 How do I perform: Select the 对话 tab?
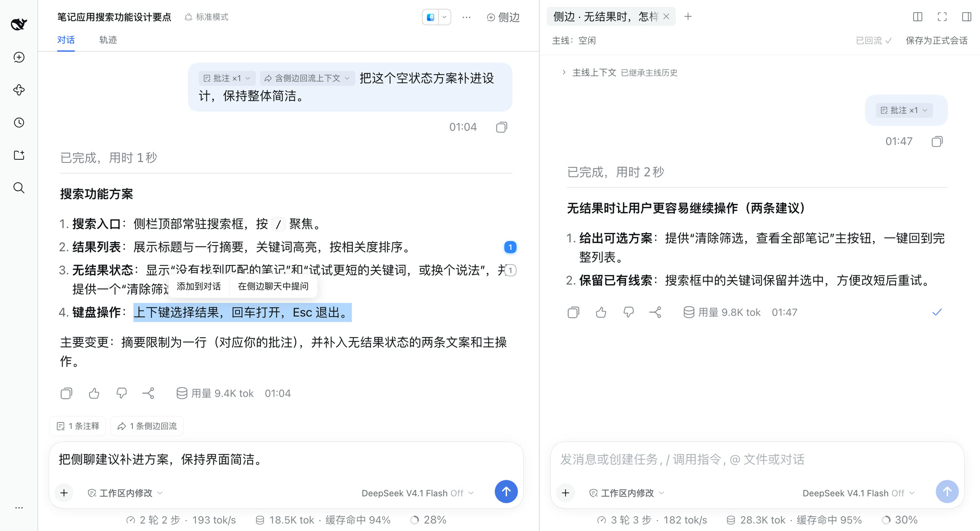[66, 40]
